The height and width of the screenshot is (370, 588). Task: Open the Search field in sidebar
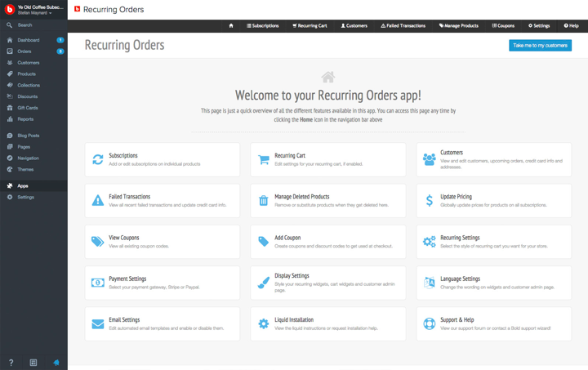coord(24,25)
